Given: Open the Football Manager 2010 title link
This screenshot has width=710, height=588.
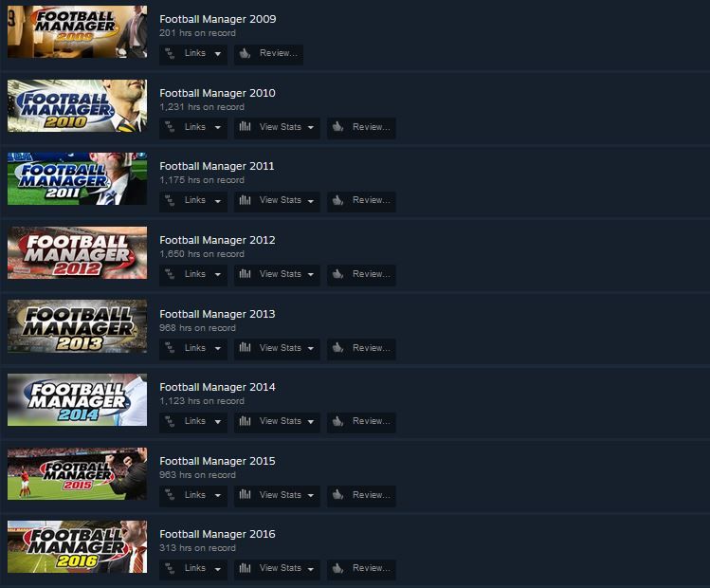Looking at the screenshot, I should [x=217, y=93].
